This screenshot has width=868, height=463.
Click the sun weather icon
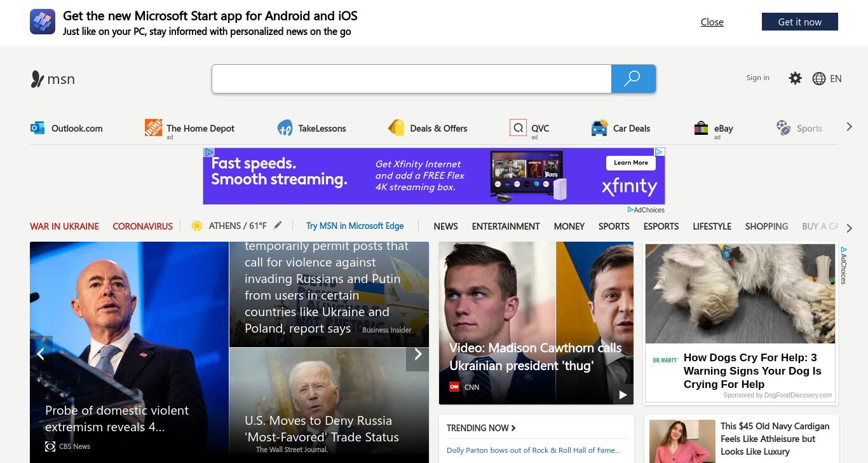tap(196, 226)
